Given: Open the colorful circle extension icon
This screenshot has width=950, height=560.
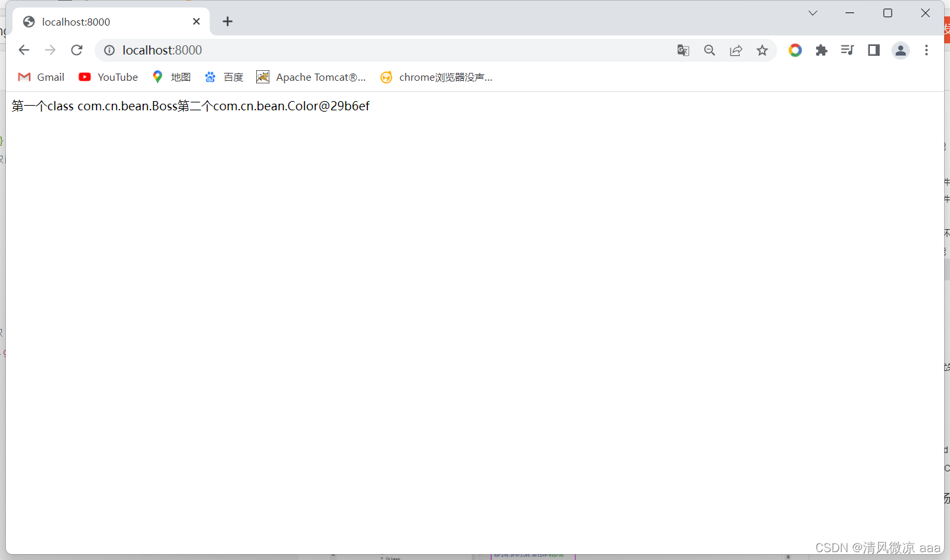Looking at the screenshot, I should tap(795, 51).
